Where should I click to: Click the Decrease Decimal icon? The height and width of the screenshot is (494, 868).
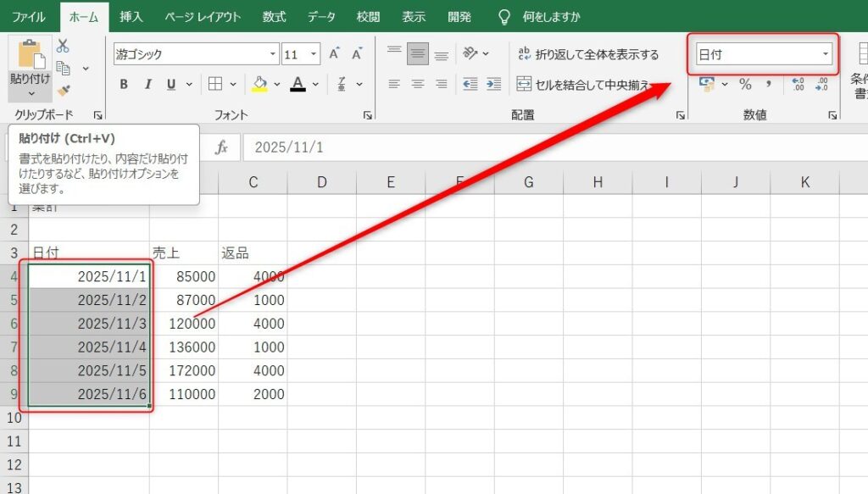[821, 84]
